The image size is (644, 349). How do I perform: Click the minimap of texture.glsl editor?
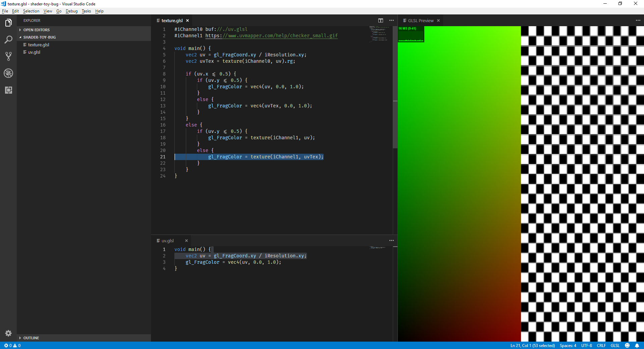coord(379,34)
